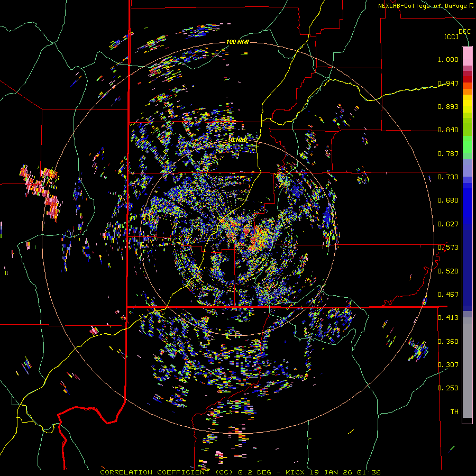Select the 0.627 legend value
476x476 pixels.
(448, 224)
